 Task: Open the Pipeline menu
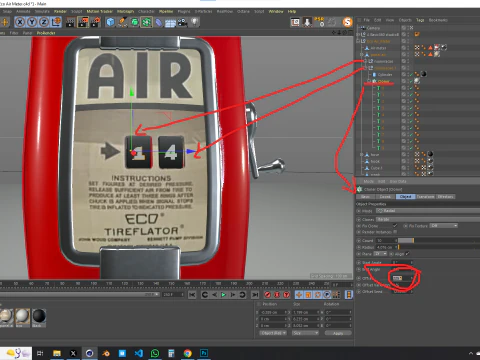166,11
